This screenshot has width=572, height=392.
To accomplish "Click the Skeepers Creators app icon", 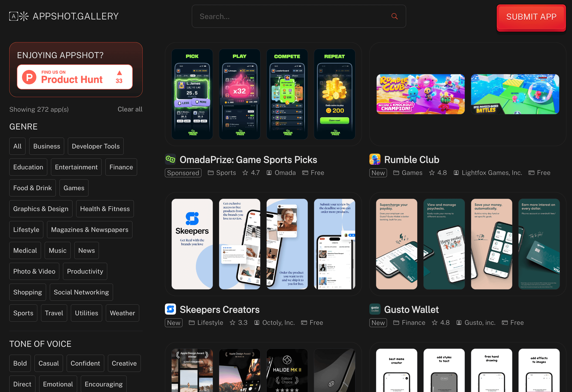I will point(170,310).
